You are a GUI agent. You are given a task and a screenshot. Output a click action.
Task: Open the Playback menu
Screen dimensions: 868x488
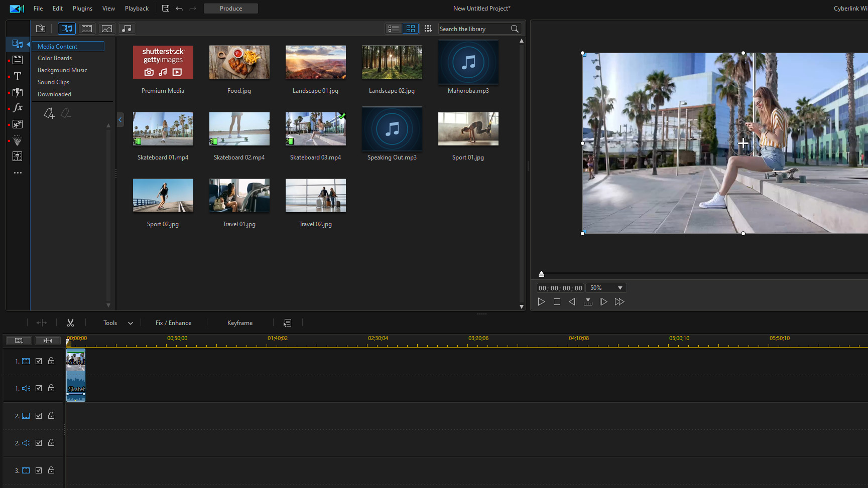point(137,8)
